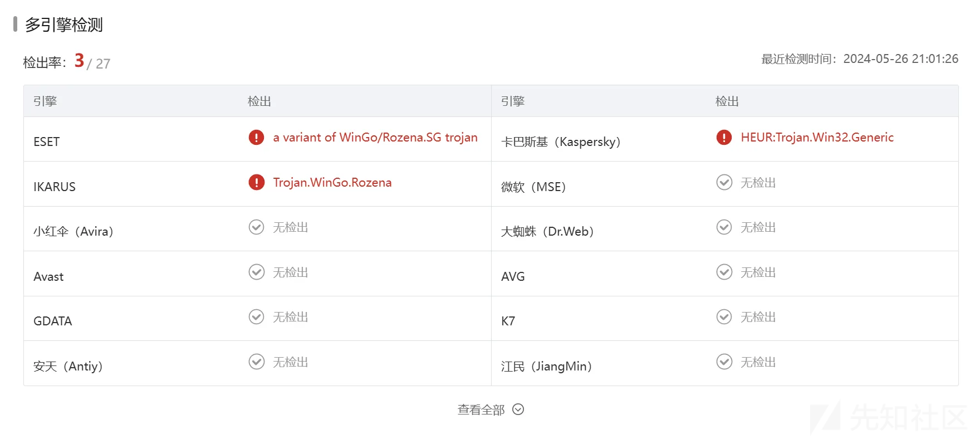The height and width of the screenshot is (439, 980).
Task: Click the gray checkmark icon for 微软 (MSE)
Action: (x=724, y=182)
